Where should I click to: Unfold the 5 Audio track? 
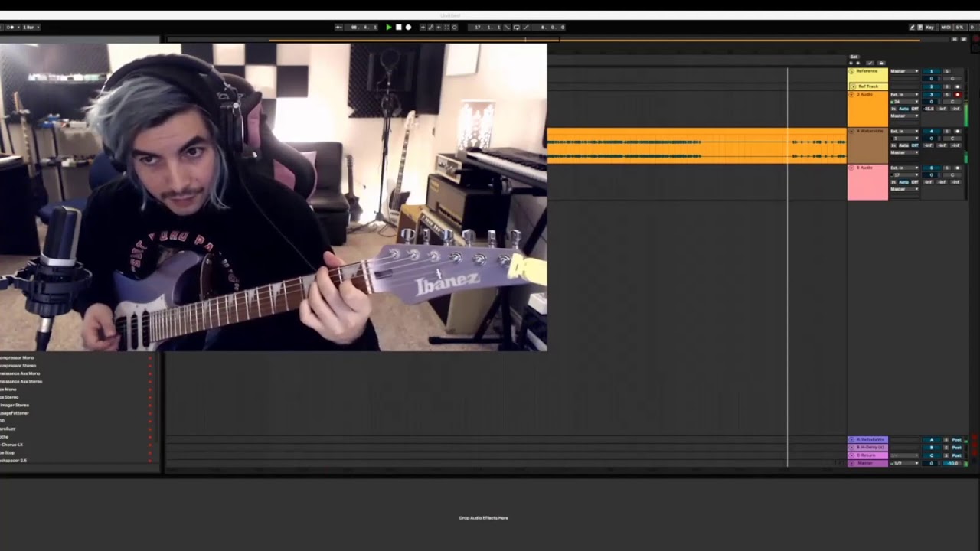coord(851,168)
